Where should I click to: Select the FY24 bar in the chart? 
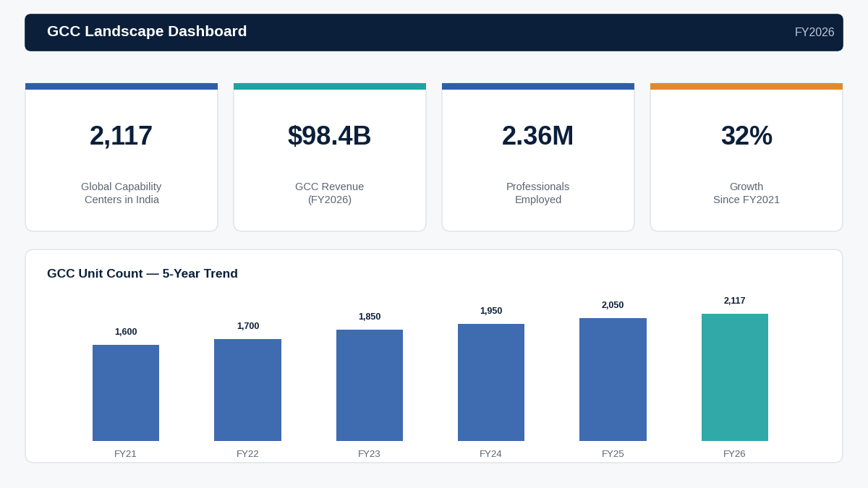[x=491, y=382]
